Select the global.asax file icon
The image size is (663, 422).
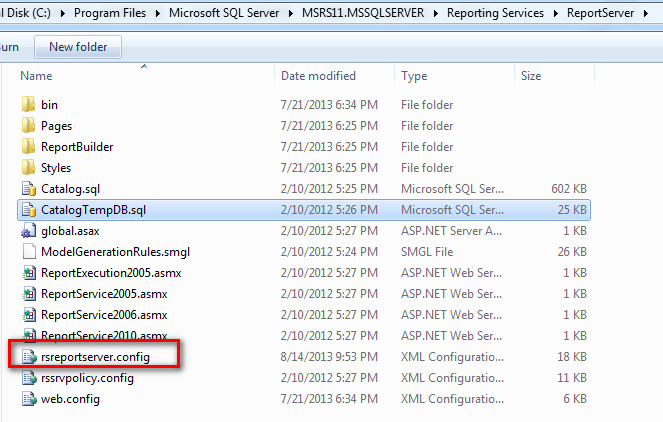29,231
